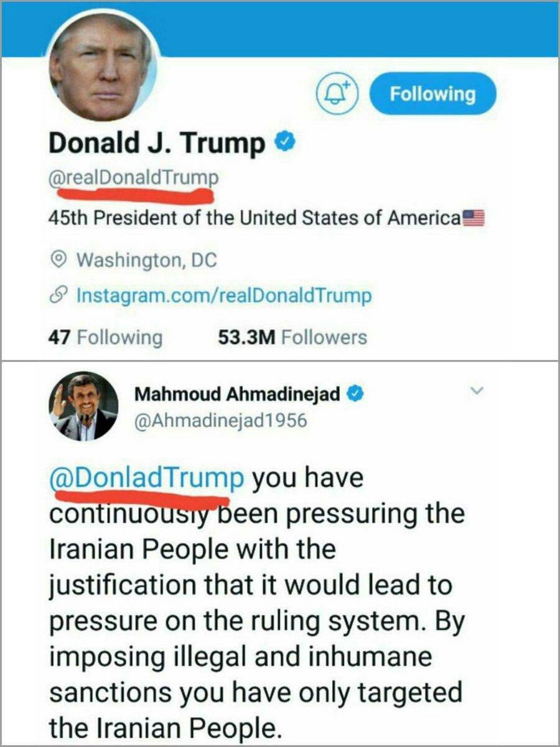Open Donald J. Trump profile picture

(101, 67)
